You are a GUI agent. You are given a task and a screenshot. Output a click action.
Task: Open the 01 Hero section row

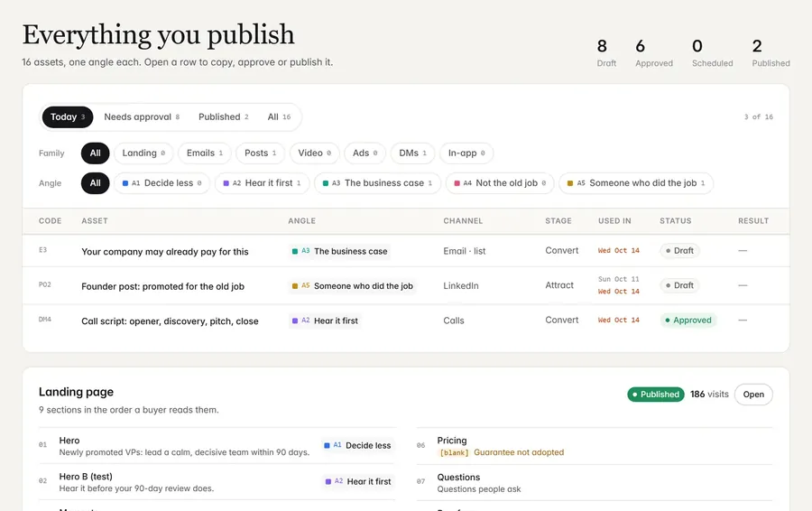point(217,446)
